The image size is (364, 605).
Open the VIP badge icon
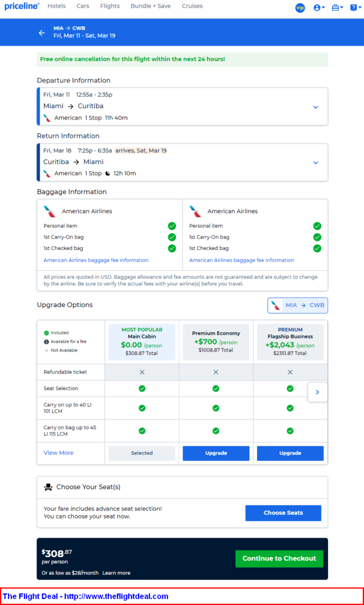pyautogui.click(x=300, y=8)
